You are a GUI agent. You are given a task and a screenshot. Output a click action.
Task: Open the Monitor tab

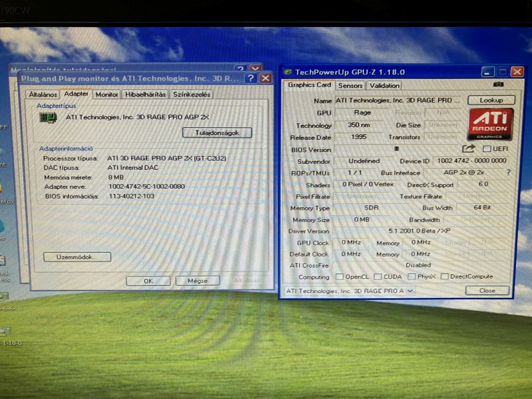click(107, 94)
